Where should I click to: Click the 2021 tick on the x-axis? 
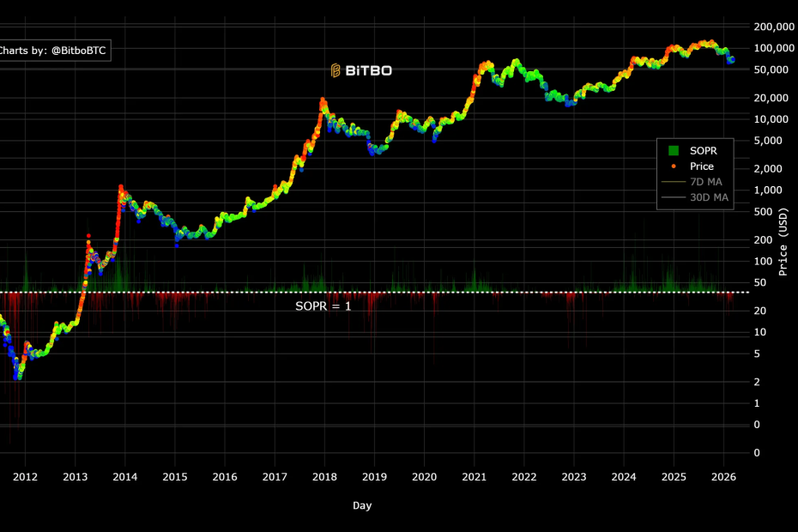[475, 476]
